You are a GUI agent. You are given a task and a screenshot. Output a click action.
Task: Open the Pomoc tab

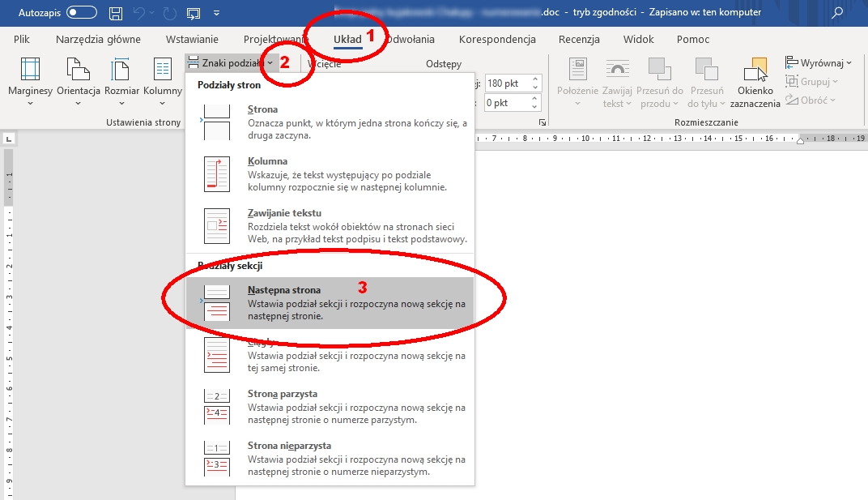[x=693, y=40]
